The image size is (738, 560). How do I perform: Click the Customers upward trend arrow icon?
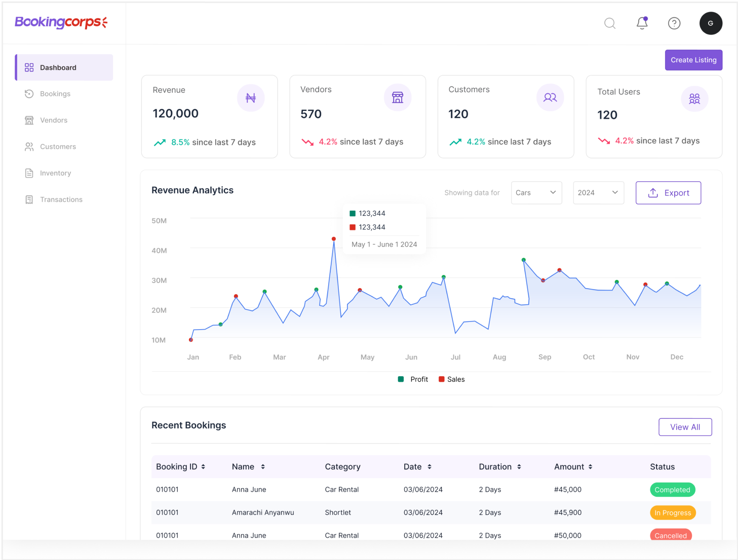(455, 142)
